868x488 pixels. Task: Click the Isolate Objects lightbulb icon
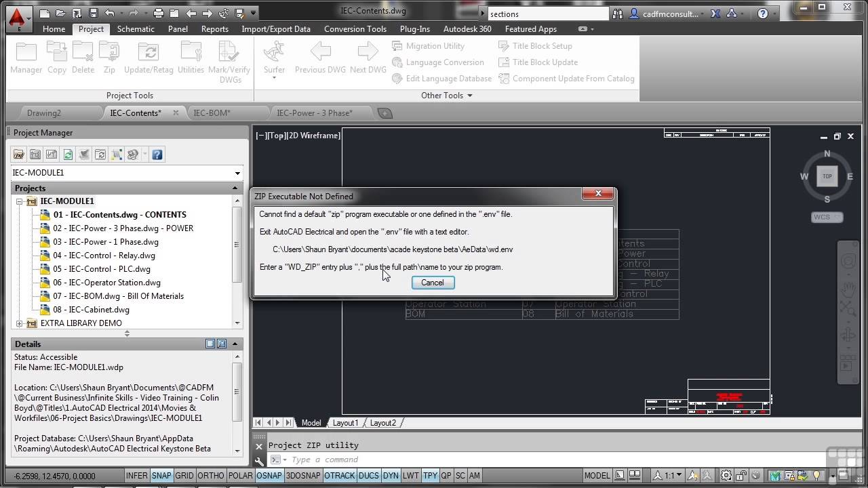pos(817,475)
